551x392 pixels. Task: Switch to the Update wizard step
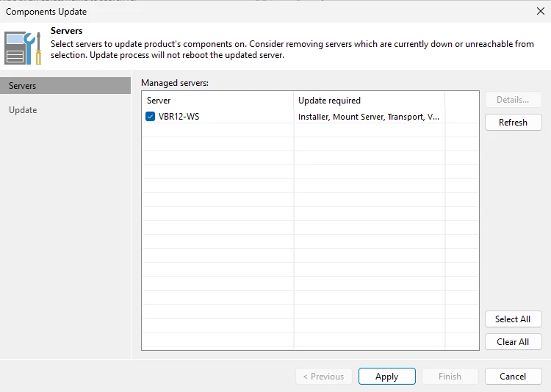[x=23, y=110]
